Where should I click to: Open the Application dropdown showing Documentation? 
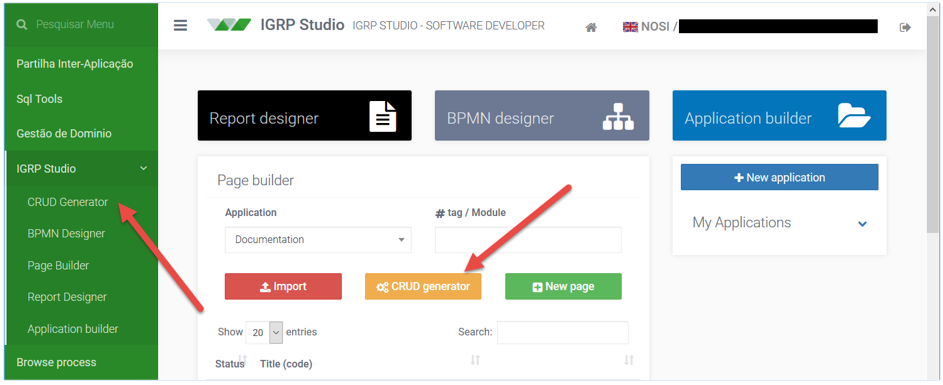(318, 239)
